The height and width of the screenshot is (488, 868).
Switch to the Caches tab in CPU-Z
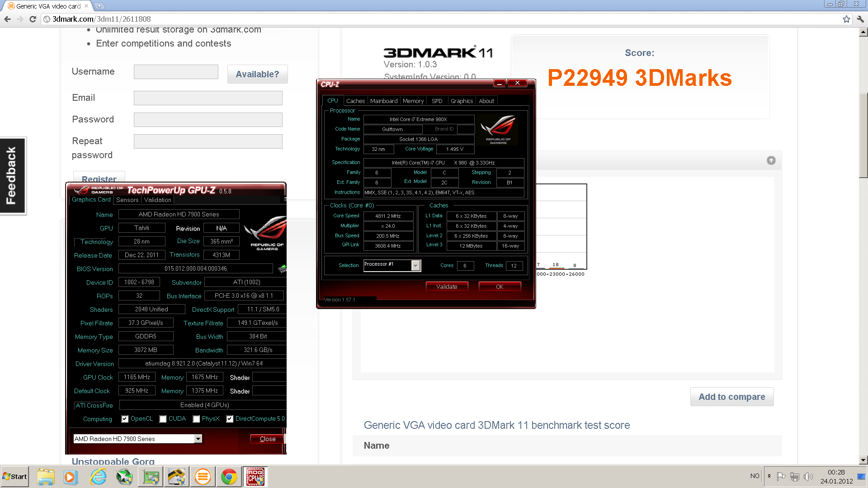pyautogui.click(x=355, y=101)
